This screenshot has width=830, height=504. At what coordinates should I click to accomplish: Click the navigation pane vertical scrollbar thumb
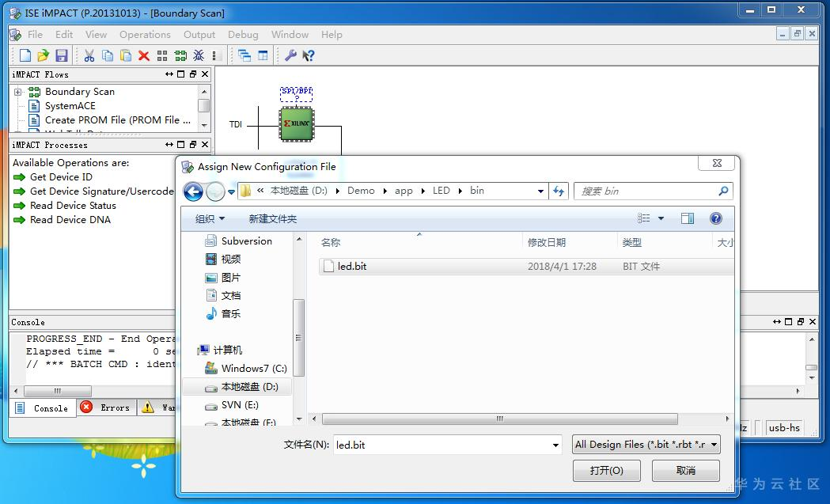(x=298, y=337)
